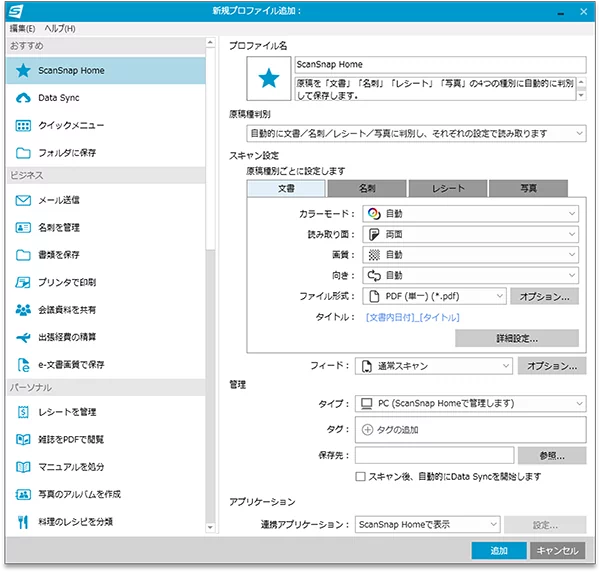The width and height of the screenshot is (600, 572).
Task: Select the e-文書画質で保存 document icon
Action: [x=23, y=365]
